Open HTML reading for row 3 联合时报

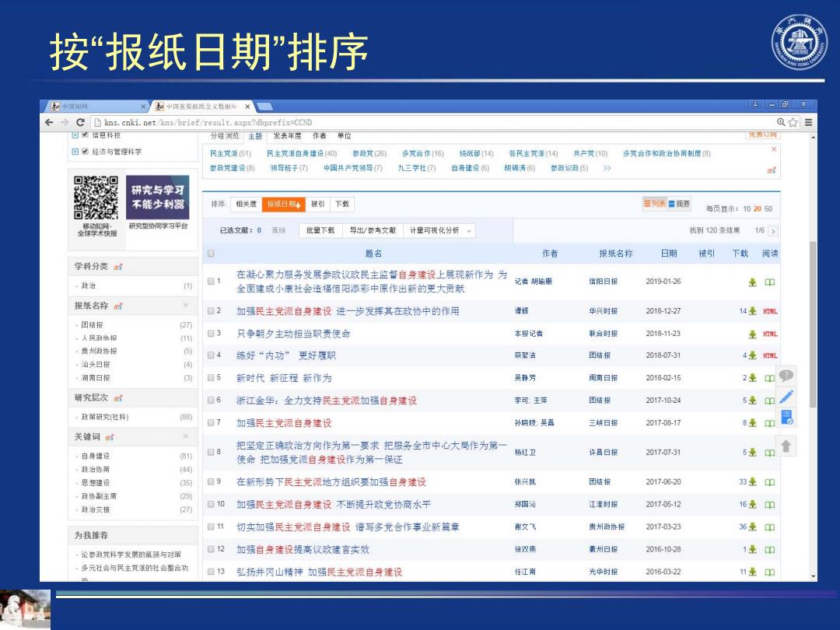click(x=770, y=334)
